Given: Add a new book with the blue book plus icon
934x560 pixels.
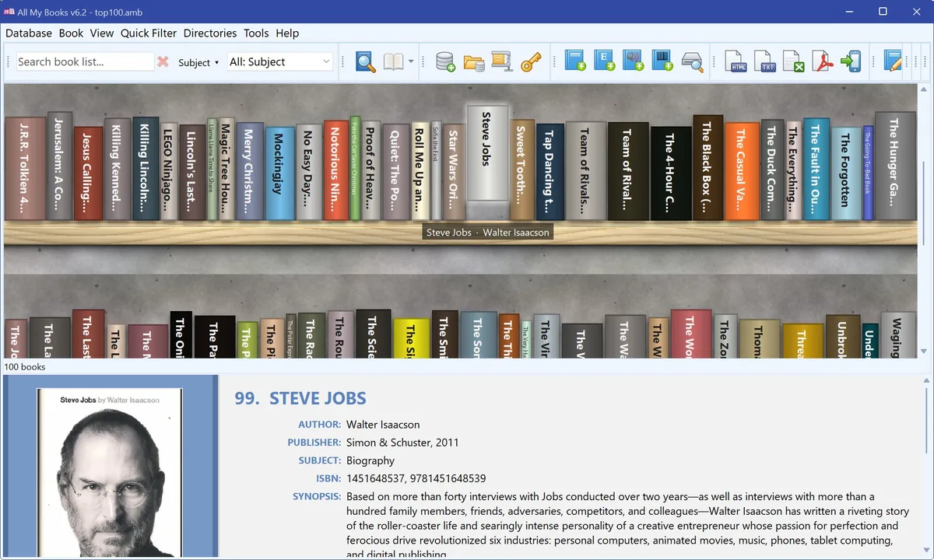Looking at the screenshot, I should coord(576,61).
